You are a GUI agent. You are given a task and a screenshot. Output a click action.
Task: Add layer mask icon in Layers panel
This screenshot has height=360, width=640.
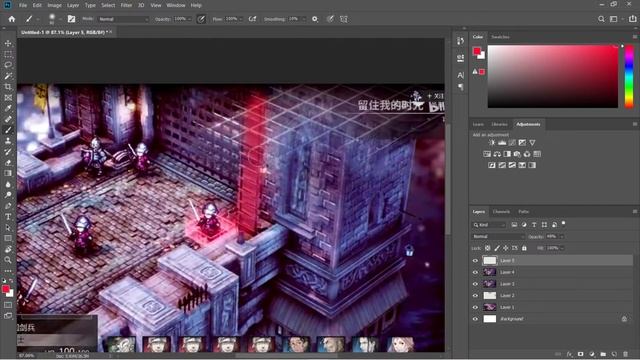click(x=580, y=354)
